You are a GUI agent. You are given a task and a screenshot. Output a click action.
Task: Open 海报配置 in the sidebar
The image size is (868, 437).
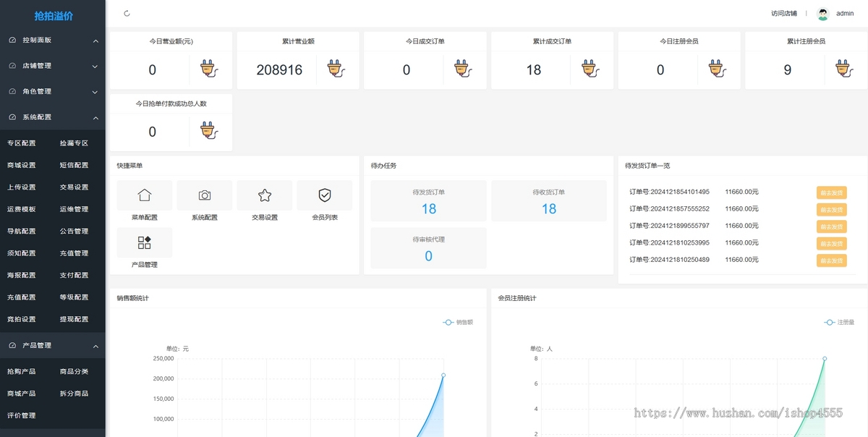[x=22, y=275]
